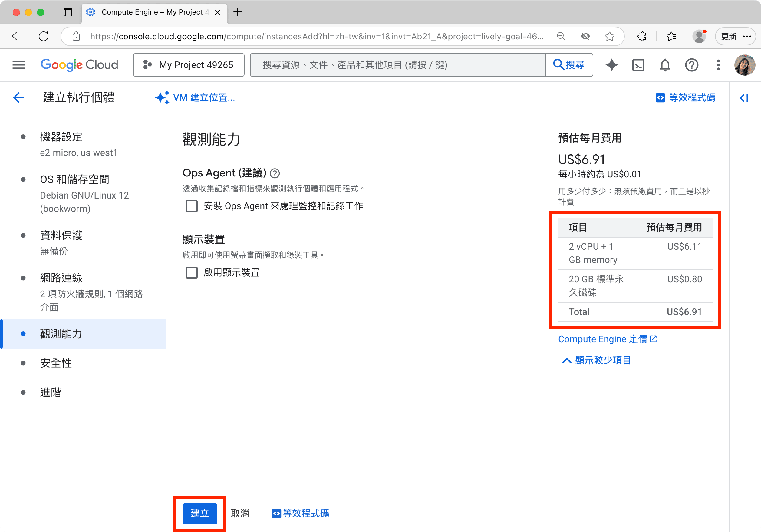Click the site info lock icon
761x532 pixels.
pyautogui.click(x=76, y=36)
